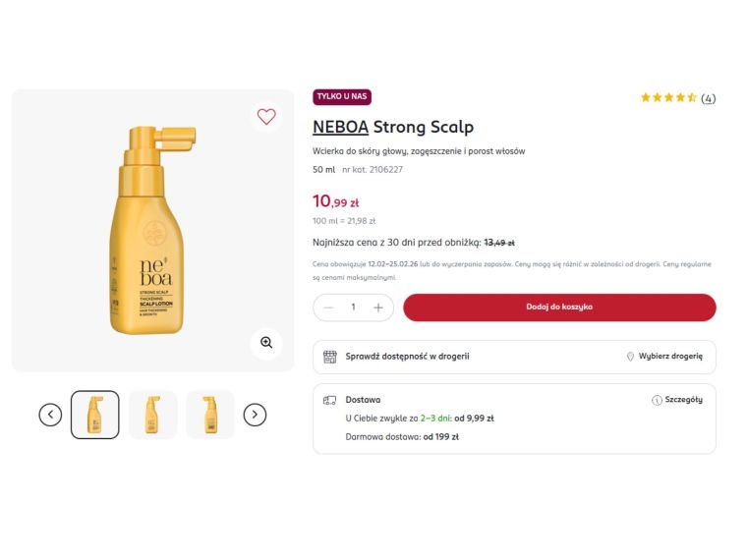Add product to favorites with heart icon
Viewport: 747px width, 560px height.
(266, 117)
